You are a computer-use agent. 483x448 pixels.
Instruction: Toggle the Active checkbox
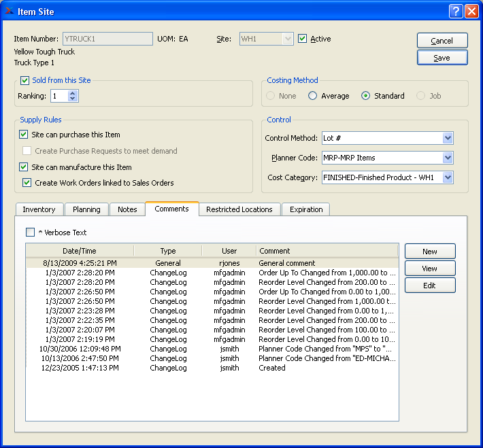point(303,39)
